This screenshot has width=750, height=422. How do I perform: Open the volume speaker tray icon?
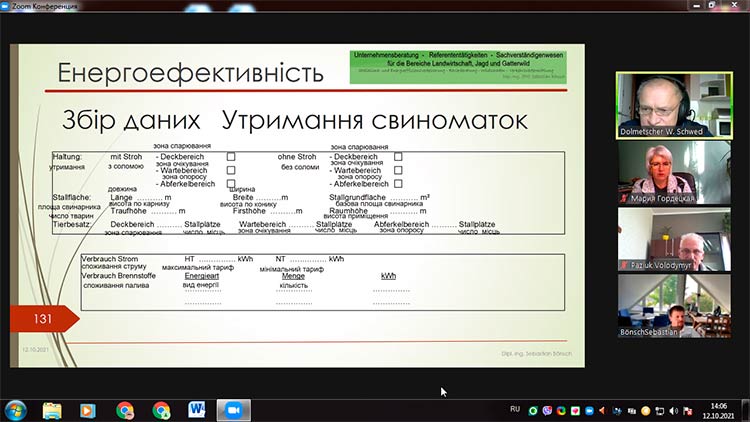coord(673,411)
